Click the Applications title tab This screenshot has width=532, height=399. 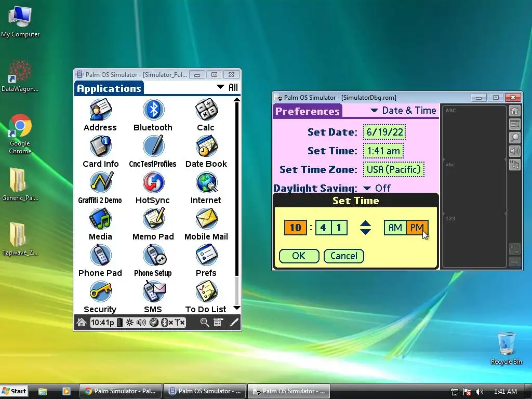[x=109, y=88]
